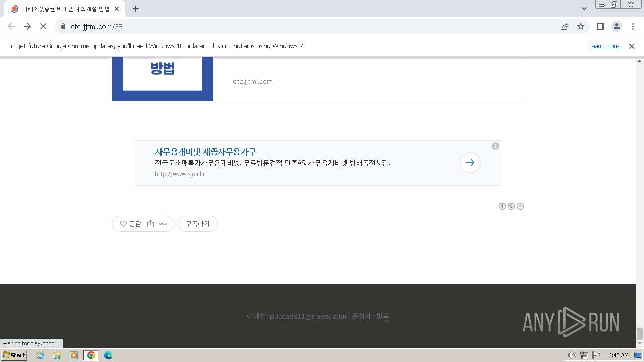This screenshot has height=362, width=644.
Task: Launch Microsoft Edge from taskbar
Action: pos(108,355)
